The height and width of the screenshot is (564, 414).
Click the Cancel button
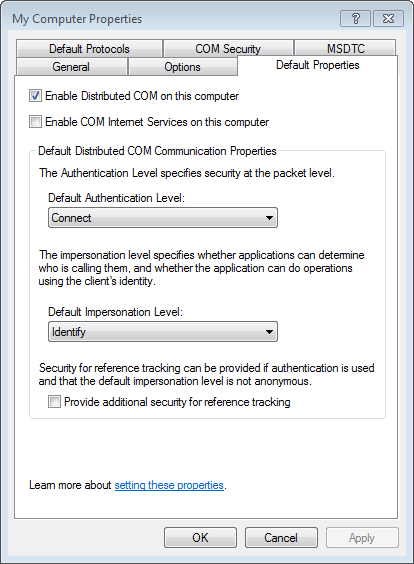(281, 538)
